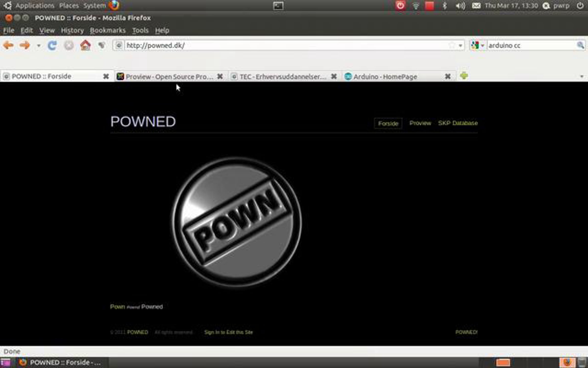
Task: Expand the URL bar history dropdown
Action: (x=460, y=46)
